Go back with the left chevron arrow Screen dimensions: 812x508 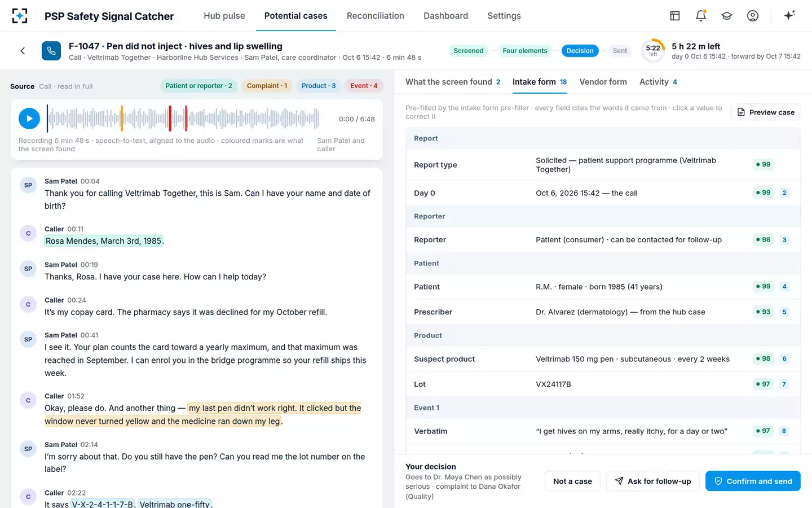23,51
